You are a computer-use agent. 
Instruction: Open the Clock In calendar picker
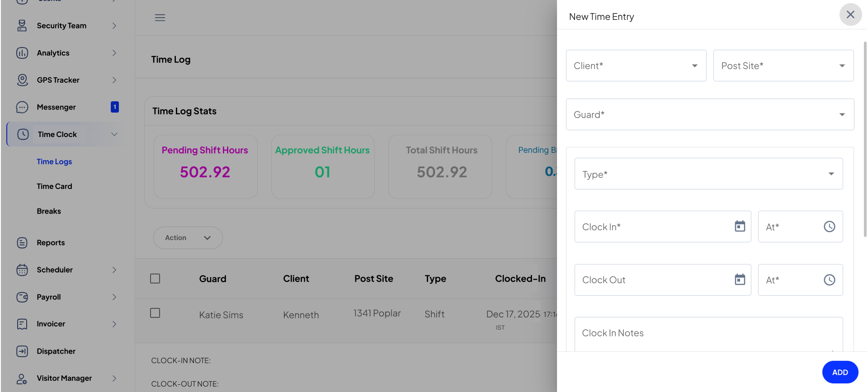pyautogui.click(x=740, y=227)
